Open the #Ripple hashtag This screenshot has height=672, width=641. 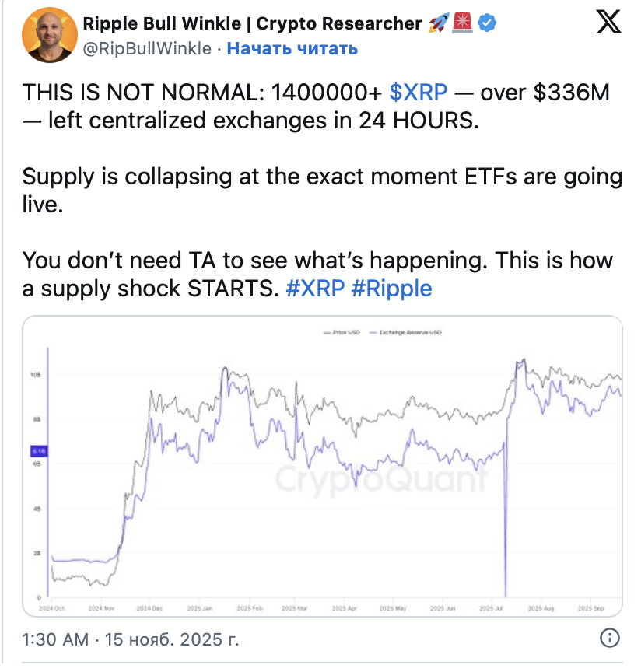391,289
